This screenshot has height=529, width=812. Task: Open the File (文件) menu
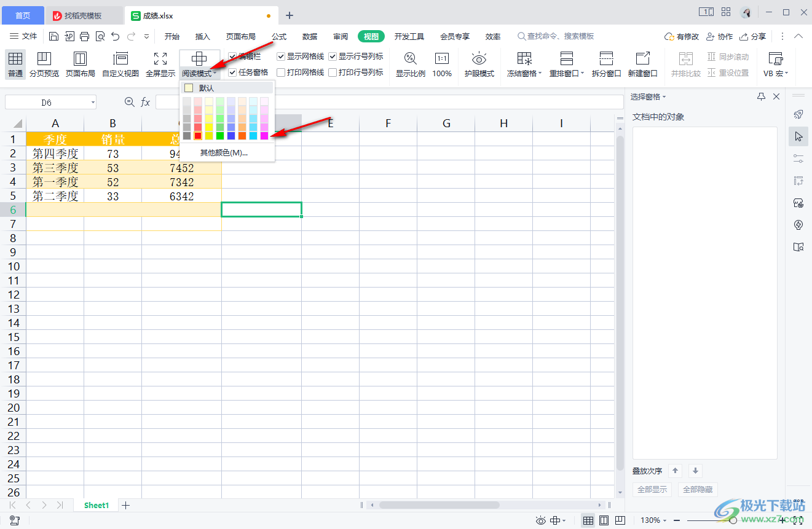coord(24,36)
